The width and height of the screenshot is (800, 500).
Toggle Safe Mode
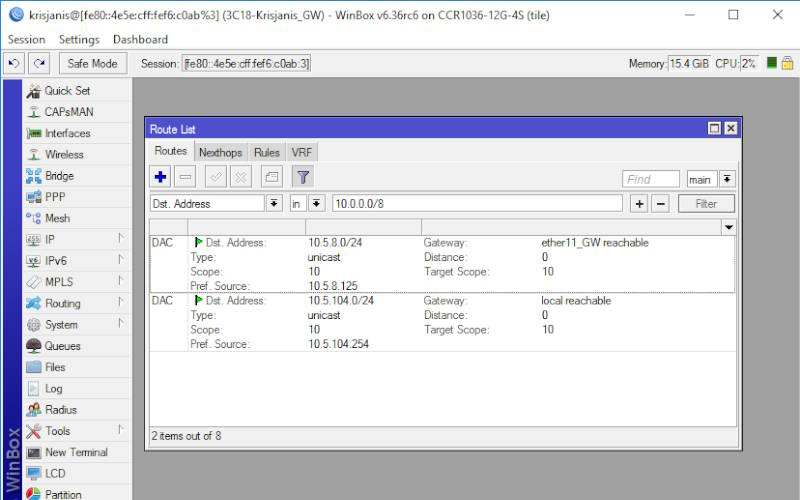(93, 64)
